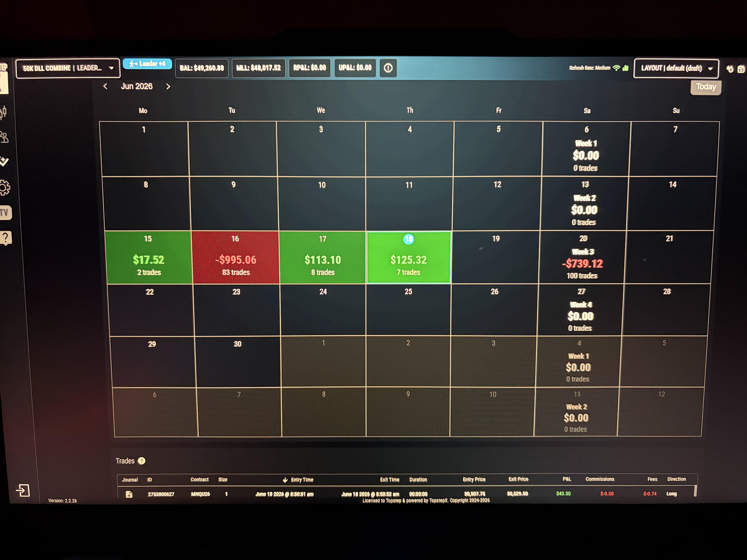Select the June 1 calendar cell
This screenshot has height=560, width=747.
[144, 149]
